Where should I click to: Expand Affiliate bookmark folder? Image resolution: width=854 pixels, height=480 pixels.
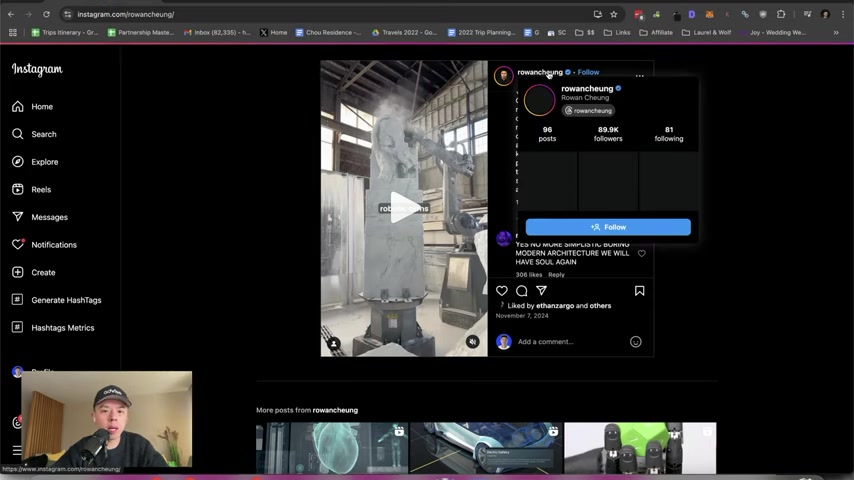656,33
